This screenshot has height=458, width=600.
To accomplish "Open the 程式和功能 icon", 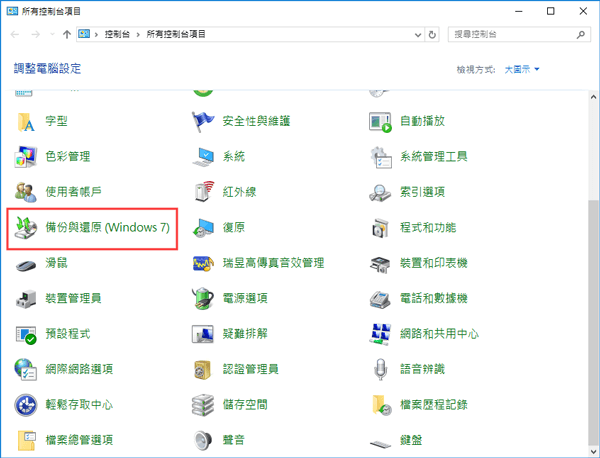I will pyautogui.click(x=380, y=228).
